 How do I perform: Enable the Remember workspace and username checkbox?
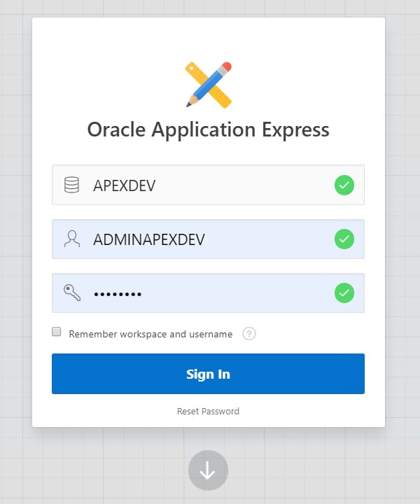click(57, 332)
